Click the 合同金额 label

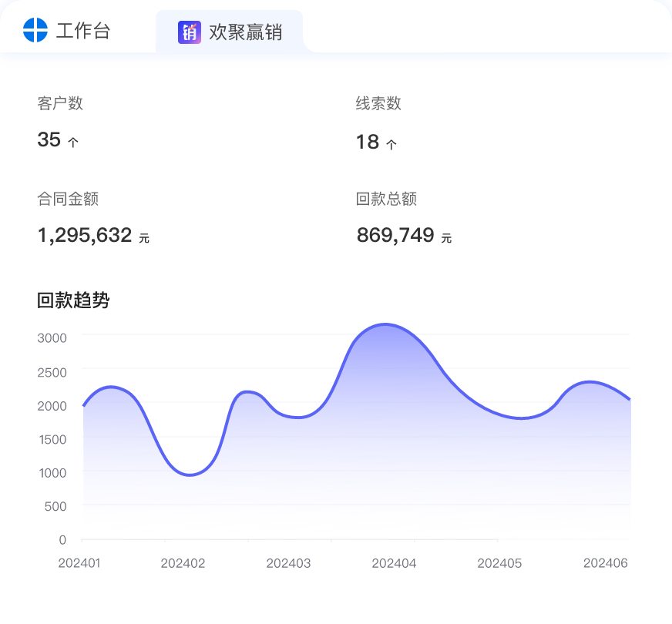point(68,199)
